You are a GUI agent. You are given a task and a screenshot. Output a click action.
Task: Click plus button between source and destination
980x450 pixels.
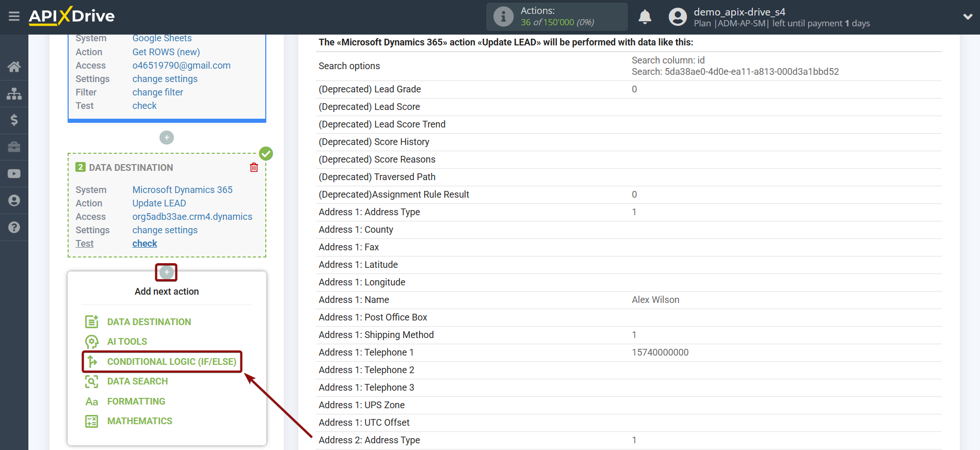click(167, 138)
